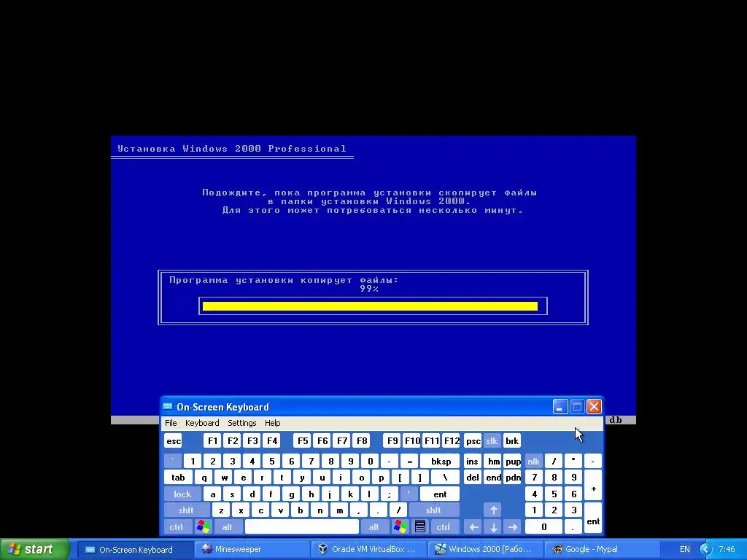Click the F5 key
This screenshot has width=747, height=560.
coord(303,441)
